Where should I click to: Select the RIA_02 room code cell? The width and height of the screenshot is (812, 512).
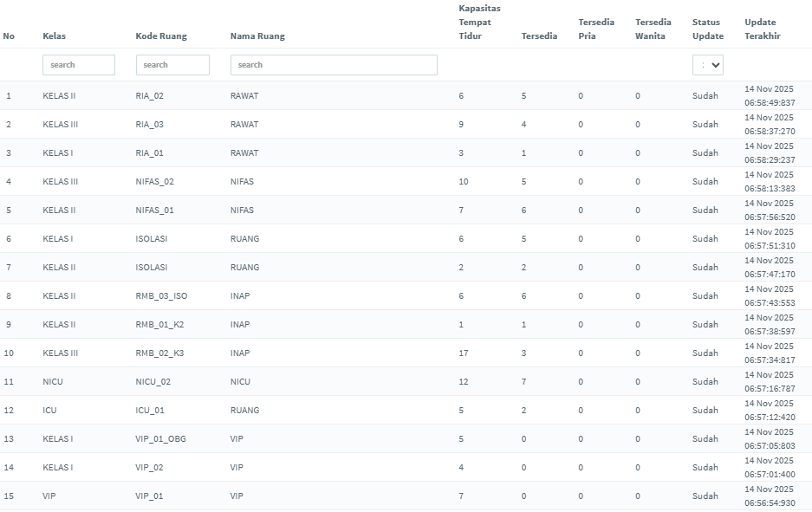tap(150, 96)
